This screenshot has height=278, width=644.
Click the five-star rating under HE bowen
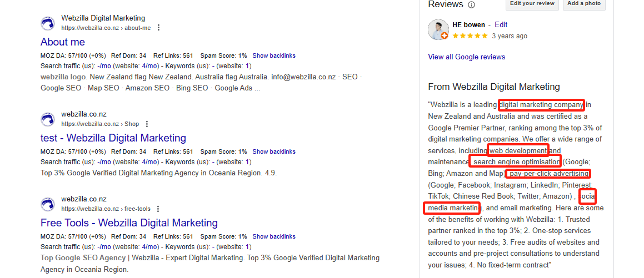point(470,36)
